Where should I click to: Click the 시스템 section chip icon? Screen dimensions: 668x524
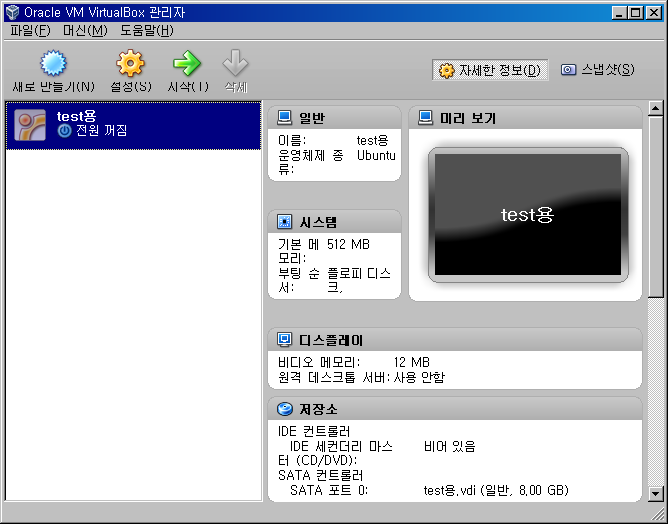click(x=284, y=222)
